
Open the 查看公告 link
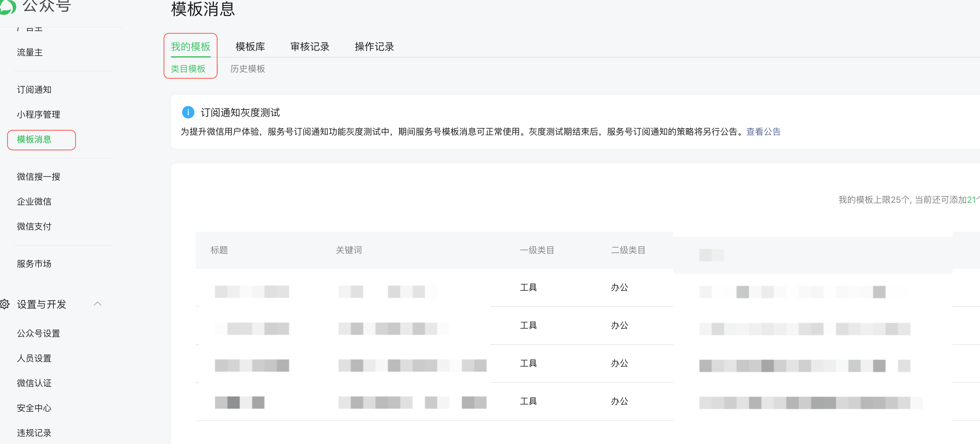tap(763, 132)
